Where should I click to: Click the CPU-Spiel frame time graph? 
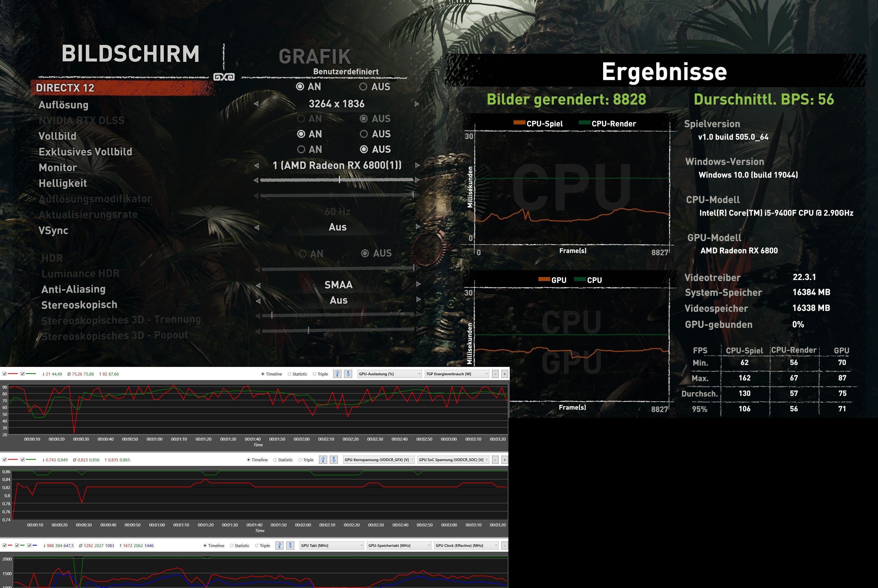572,187
